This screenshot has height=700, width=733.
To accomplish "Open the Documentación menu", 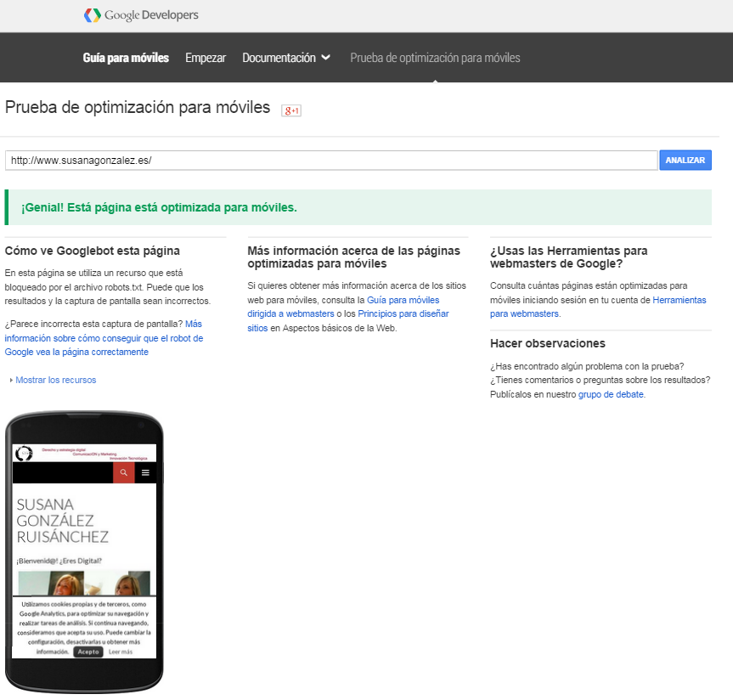I will pos(279,58).
